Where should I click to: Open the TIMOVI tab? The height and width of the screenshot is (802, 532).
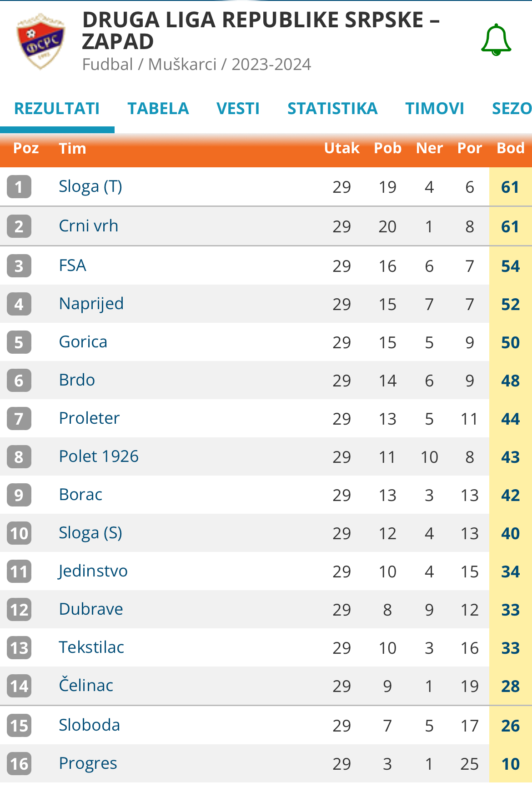(435, 109)
